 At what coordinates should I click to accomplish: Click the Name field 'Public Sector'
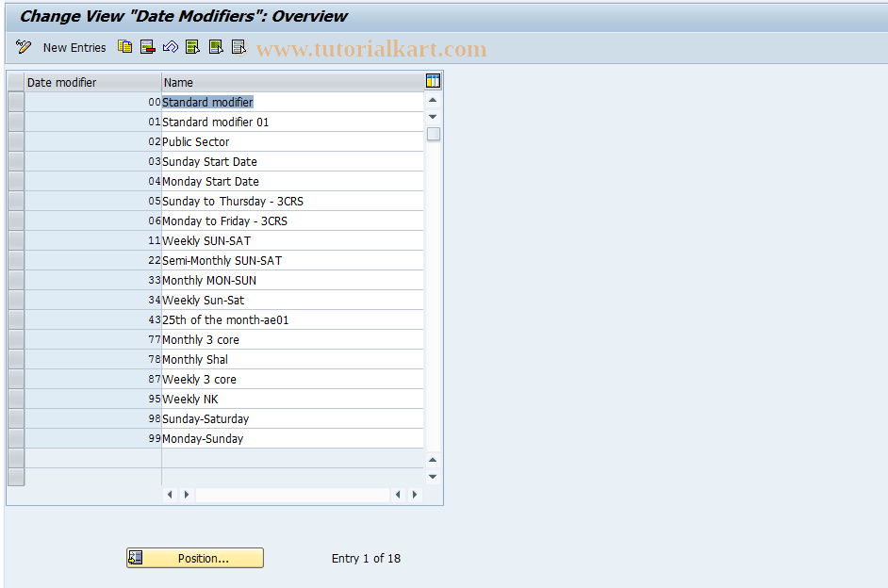click(x=292, y=141)
